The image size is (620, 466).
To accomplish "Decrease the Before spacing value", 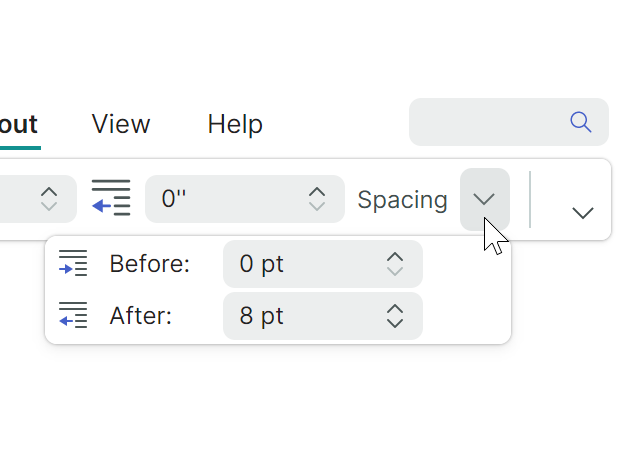I will [x=395, y=271].
